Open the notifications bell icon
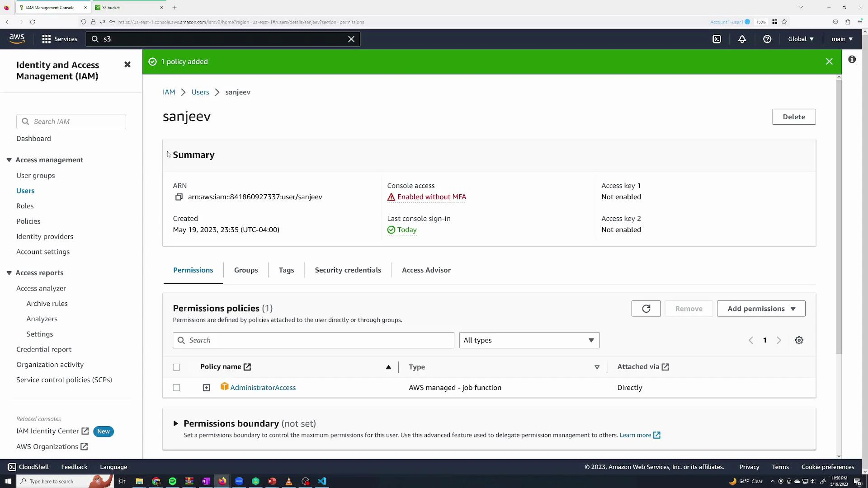This screenshot has height=488, width=868. tap(742, 39)
